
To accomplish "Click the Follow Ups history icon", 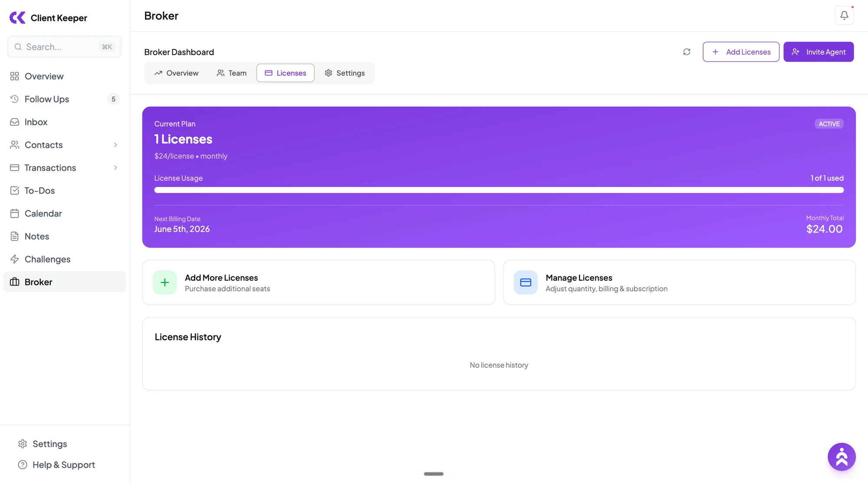I will 15,99.
